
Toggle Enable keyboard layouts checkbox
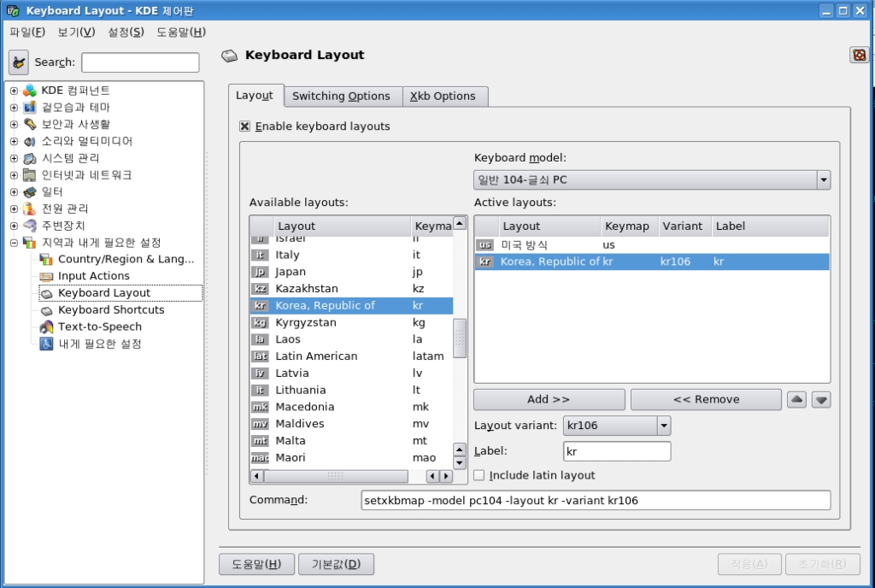(x=244, y=126)
